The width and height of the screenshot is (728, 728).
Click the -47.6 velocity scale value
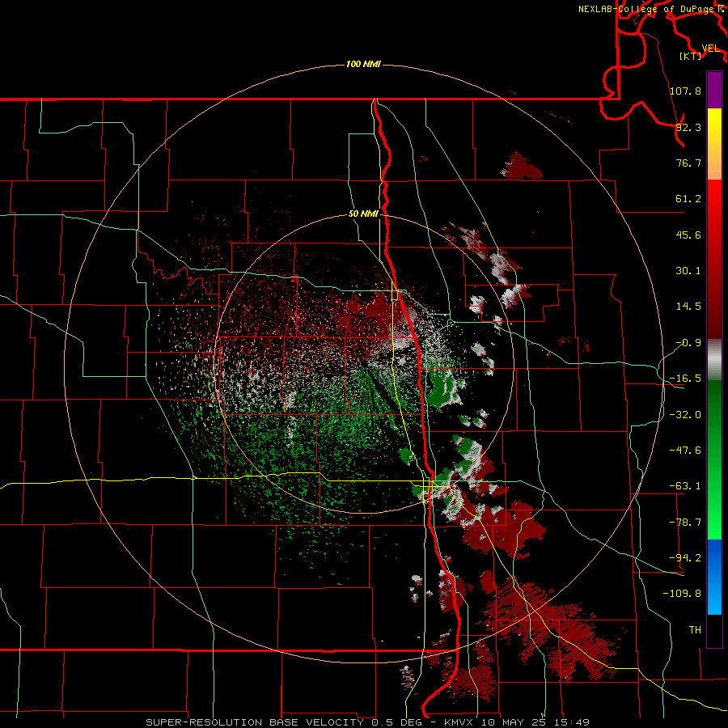point(685,451)
